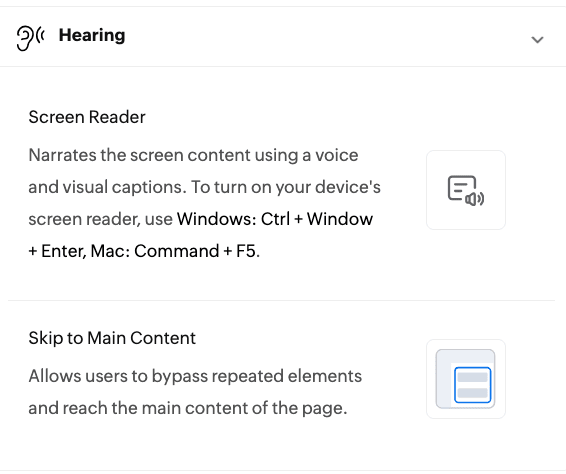Click the ear icon beside Hearing
Viewport: 566px width, 474px height.
coord(30,38)
